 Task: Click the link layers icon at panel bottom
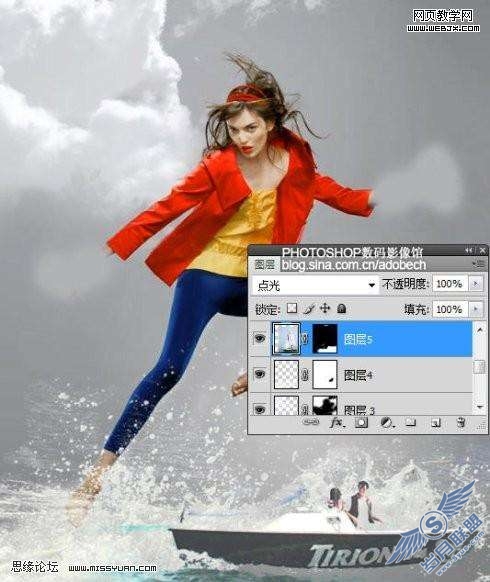(310, 422)
